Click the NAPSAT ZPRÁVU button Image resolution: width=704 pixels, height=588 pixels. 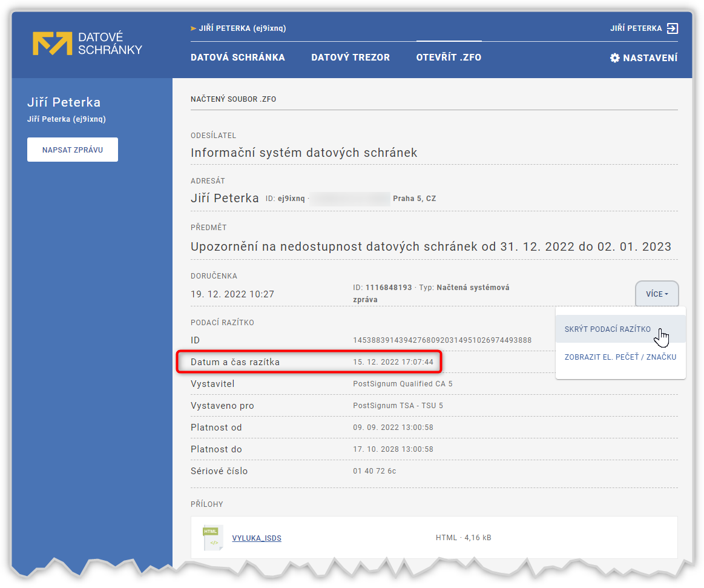[x=73, y=150]
